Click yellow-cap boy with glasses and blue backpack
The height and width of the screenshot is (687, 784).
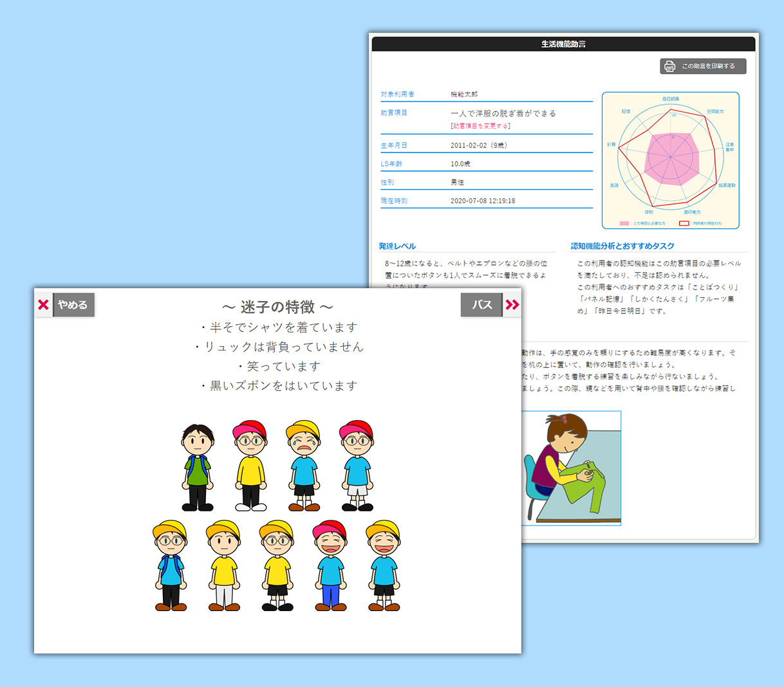171,565
